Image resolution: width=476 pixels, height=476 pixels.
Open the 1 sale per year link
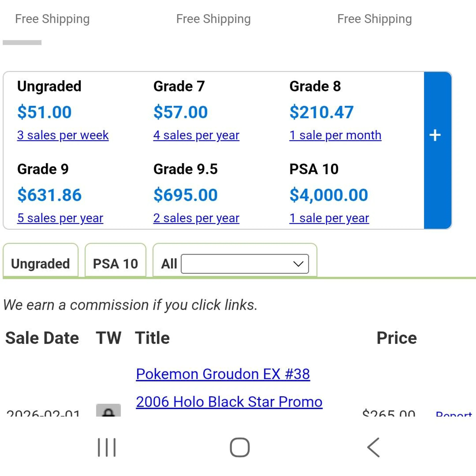pyautogui.click(x=329, y=218)
